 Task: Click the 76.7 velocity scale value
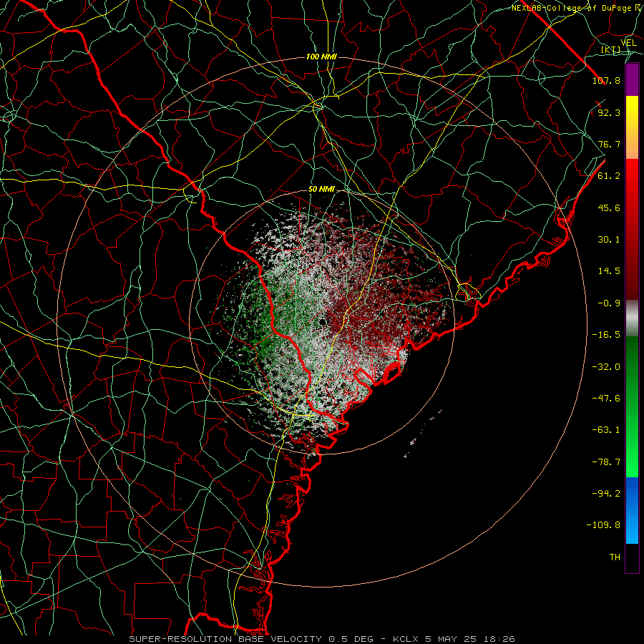[609, 144]
